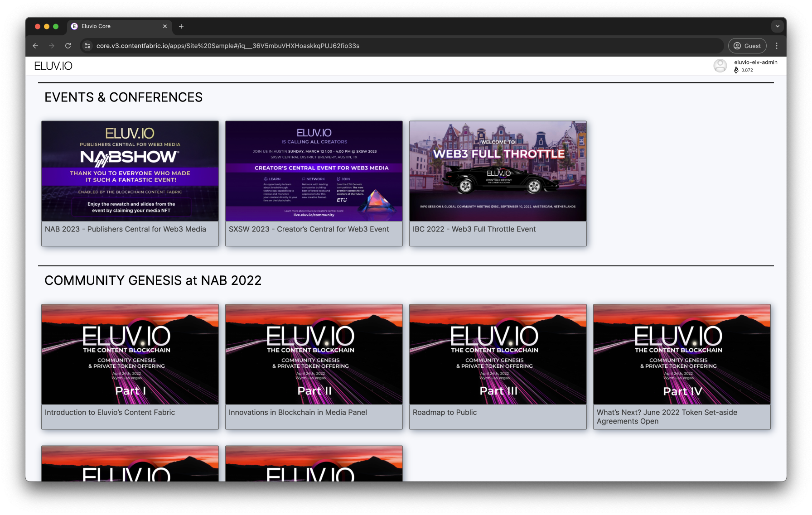Click the ELUV.IO header logo

tap(53, 66)
